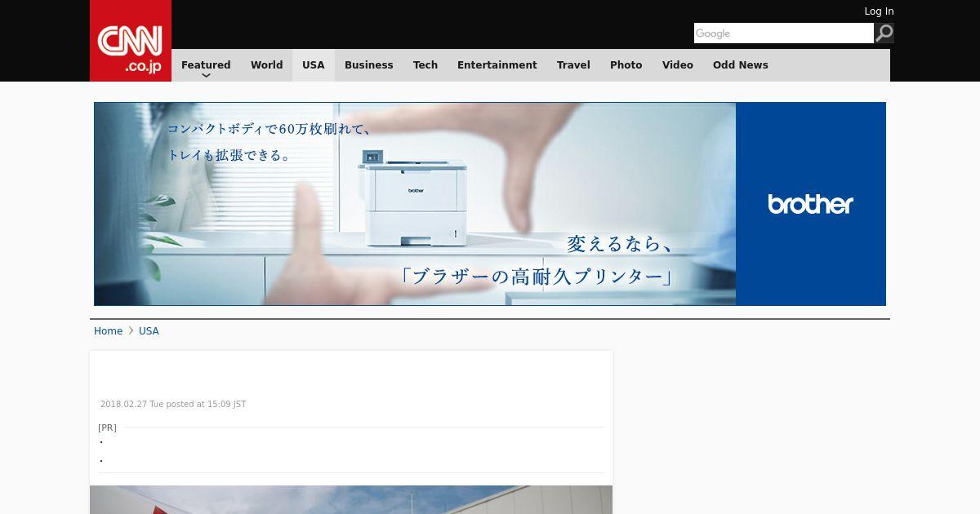Click the Log In link
980x514 pixels.
click(x=879, y=11)
